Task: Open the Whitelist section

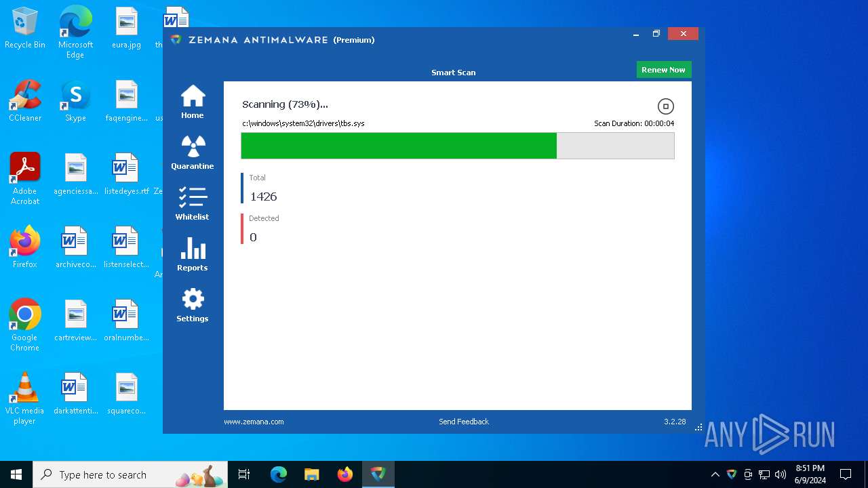Action: pos(193,203)
